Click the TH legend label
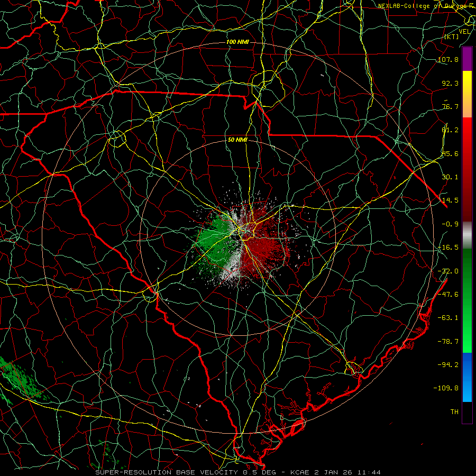 [x=454, y=412]
